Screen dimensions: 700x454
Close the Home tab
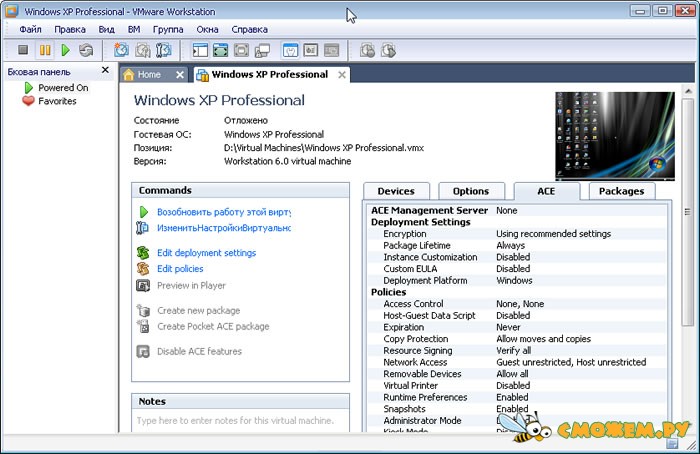[x=179, y=75]
